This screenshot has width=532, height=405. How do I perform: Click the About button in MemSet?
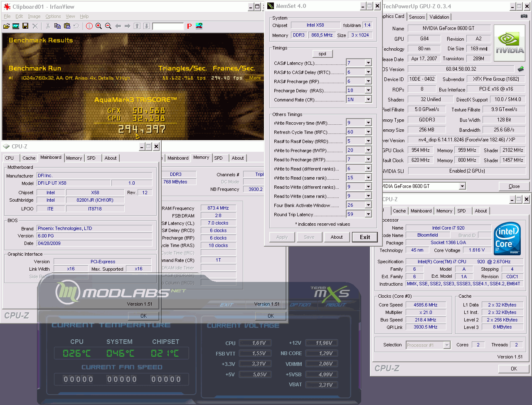(337, 237)
